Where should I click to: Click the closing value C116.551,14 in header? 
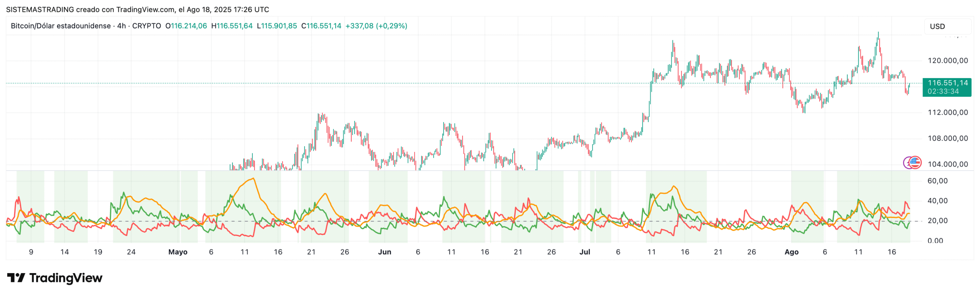click(x=321, y=26)
